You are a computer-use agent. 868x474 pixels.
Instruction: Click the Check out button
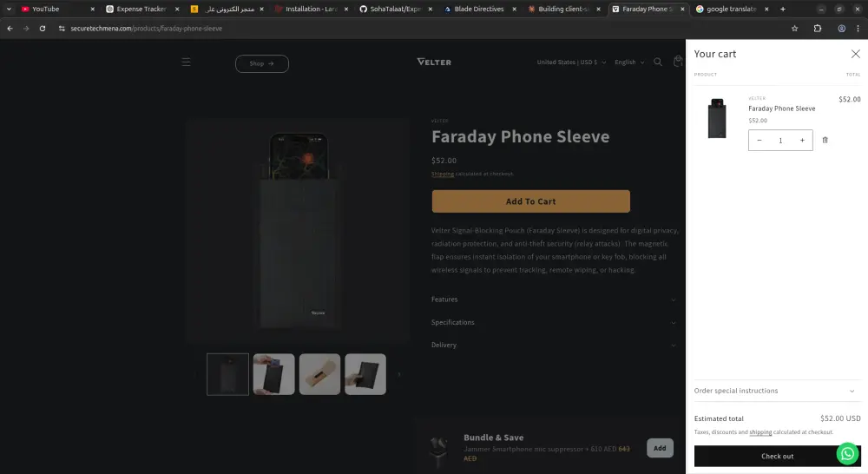[x=777, y=457]
